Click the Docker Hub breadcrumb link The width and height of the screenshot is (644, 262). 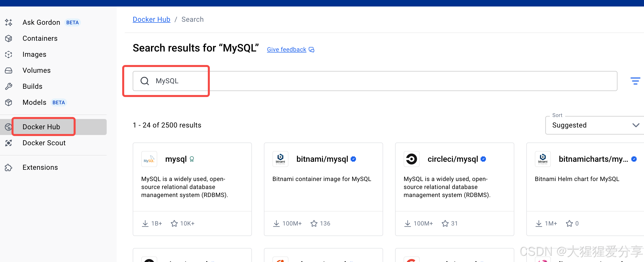pyautogui.click(x=151, y=19)
